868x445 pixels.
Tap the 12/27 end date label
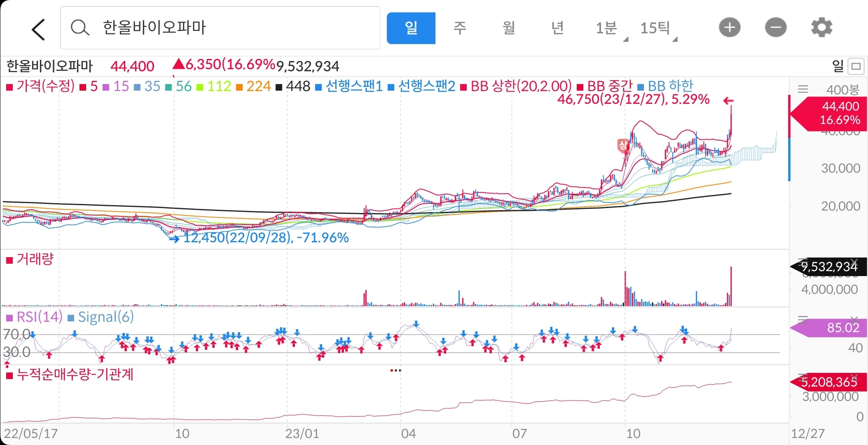click(808, 433)
